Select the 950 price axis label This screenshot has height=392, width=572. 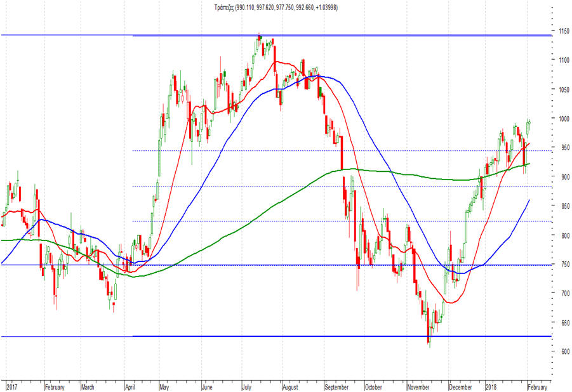565,148
